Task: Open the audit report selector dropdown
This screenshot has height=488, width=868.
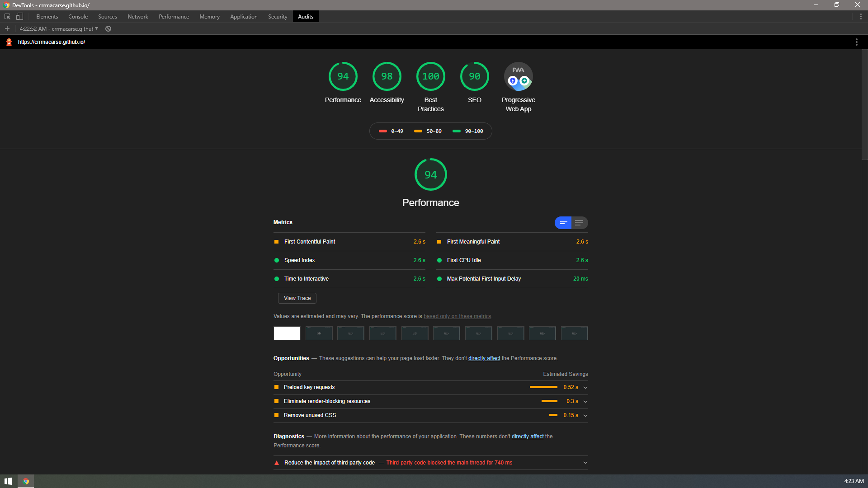Action: pyautogui.click(x=59, y=28)
